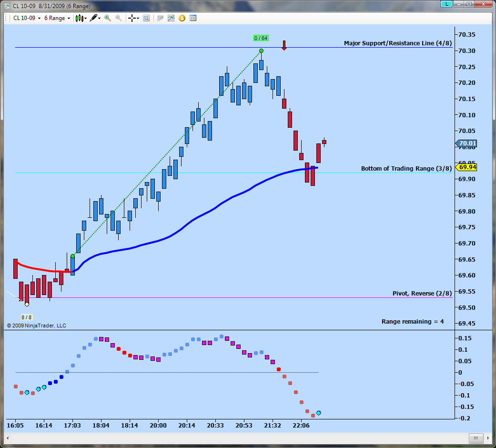Click the green dot at swing high
Viewport: 496px width, 448px height.
261,51
